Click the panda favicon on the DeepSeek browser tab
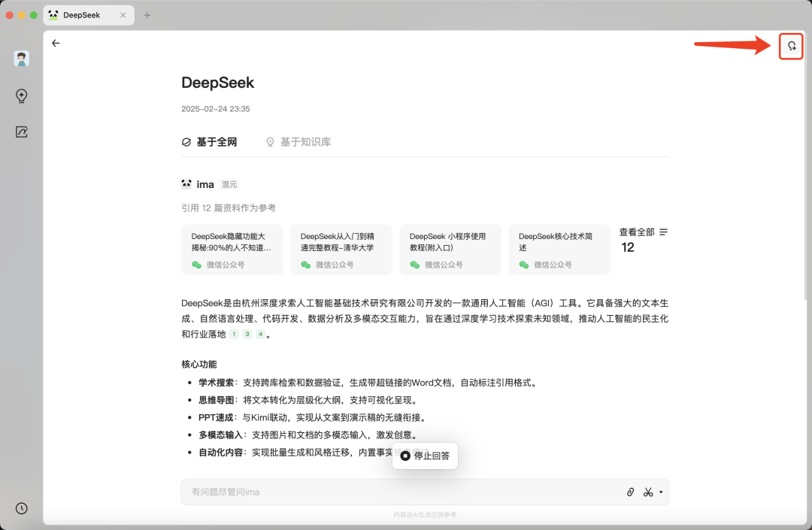The height and width of the screenshot is (530, 812). pos(53,15)
